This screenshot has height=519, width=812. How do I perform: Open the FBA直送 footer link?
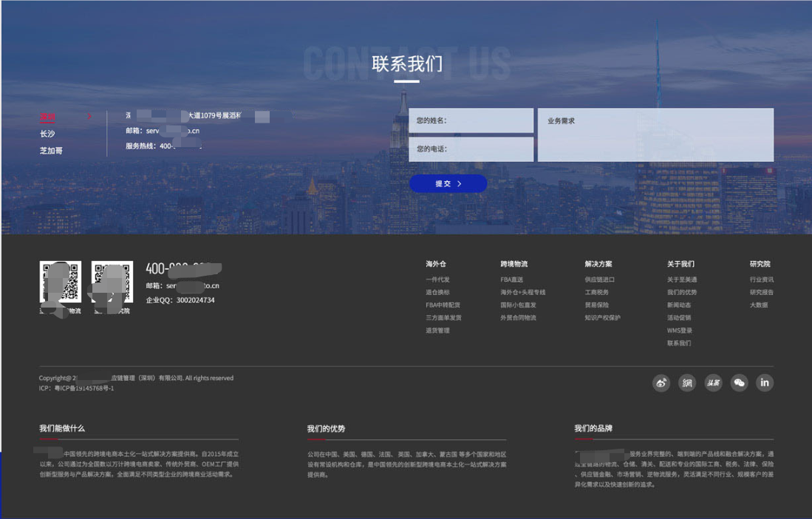click(511, 280)
